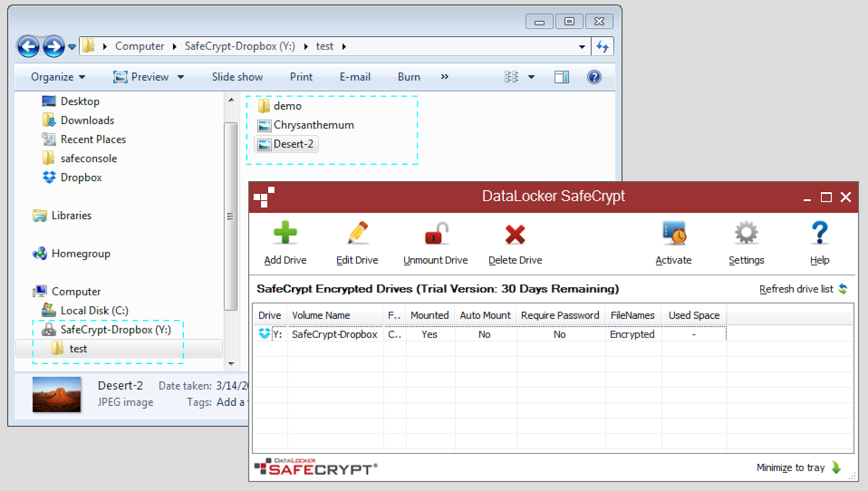Click the SafeCrypt-Dropbox (Y:) drive icon
This screenshot has width=868, height=491.
[x=49, y=329]
